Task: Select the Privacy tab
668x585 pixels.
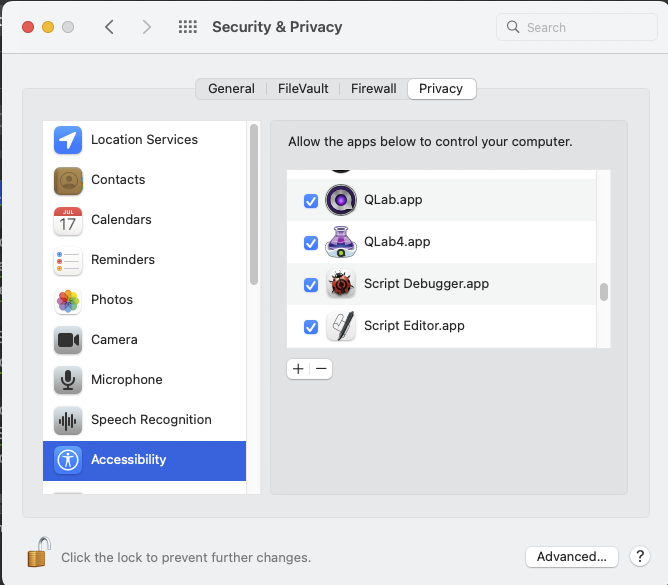Action: tap(441, 89)
